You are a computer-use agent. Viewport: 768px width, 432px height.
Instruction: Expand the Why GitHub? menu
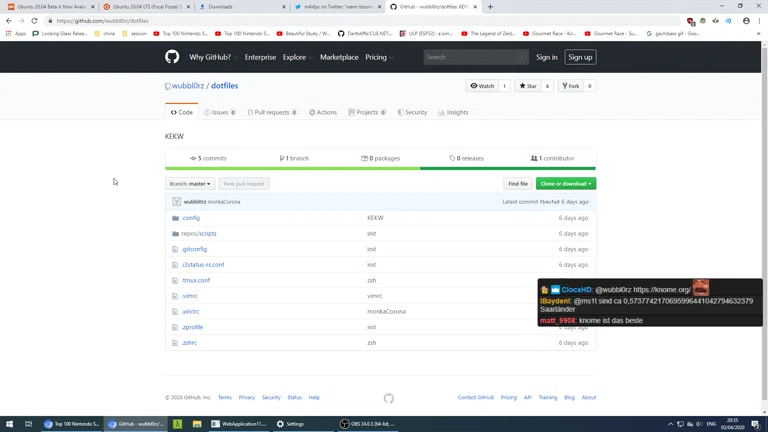[212, 57]
